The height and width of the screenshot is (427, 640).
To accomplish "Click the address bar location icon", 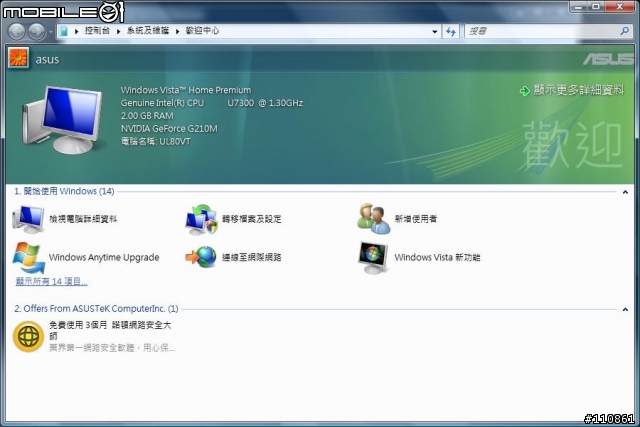I will coord(64,31).
